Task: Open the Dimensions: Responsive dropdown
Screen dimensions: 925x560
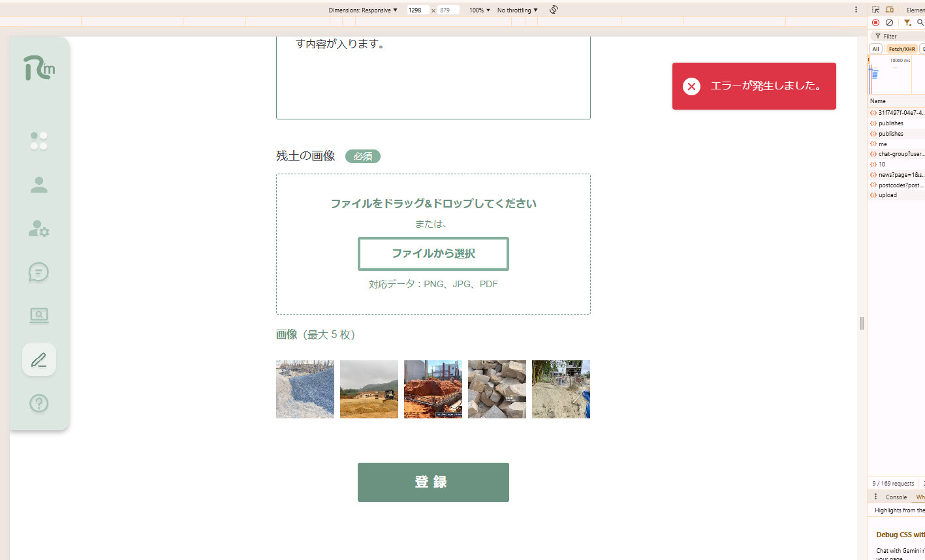Action: [363, 10]
